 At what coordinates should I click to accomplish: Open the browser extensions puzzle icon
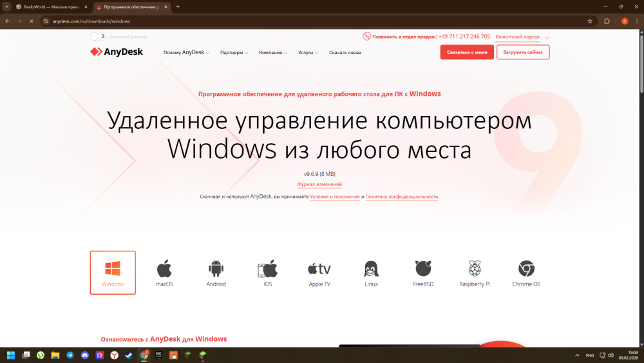[607, 21]
